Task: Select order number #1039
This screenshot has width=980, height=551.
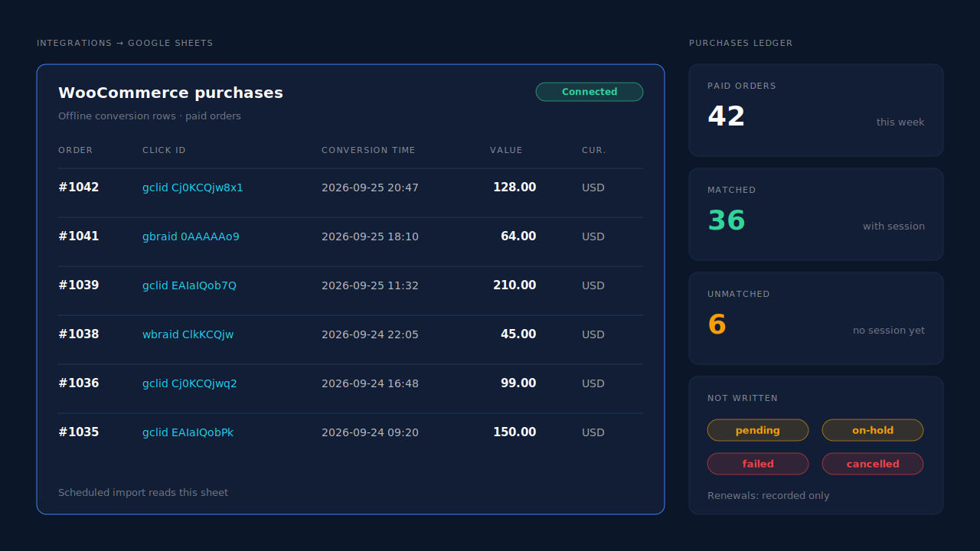Action: (79, 285)
